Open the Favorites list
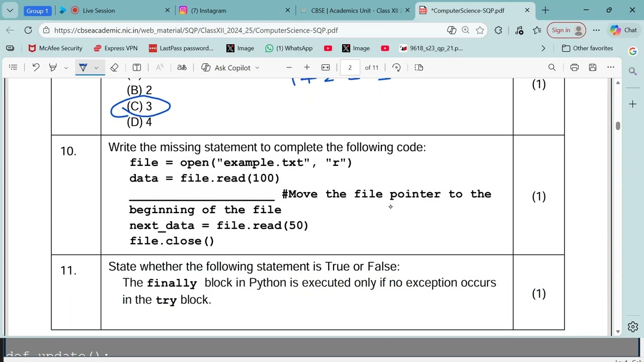644x362 pixels. [x=537, y=30]
